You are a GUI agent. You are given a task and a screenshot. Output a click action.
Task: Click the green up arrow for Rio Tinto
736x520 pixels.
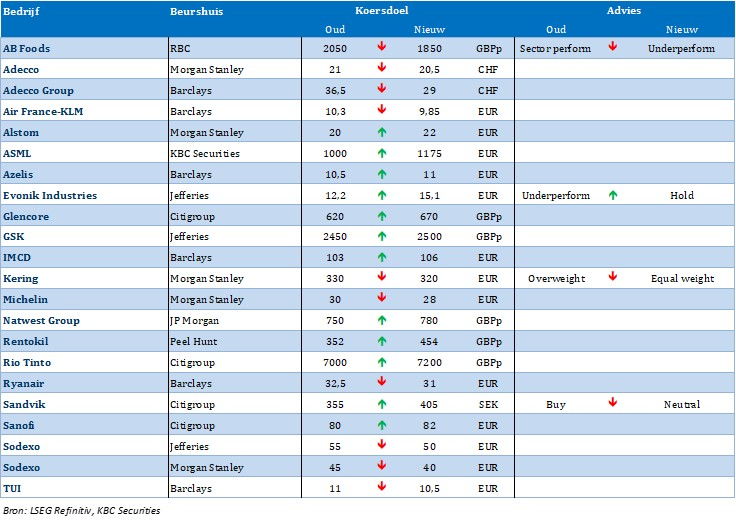(x=381, y=362)
